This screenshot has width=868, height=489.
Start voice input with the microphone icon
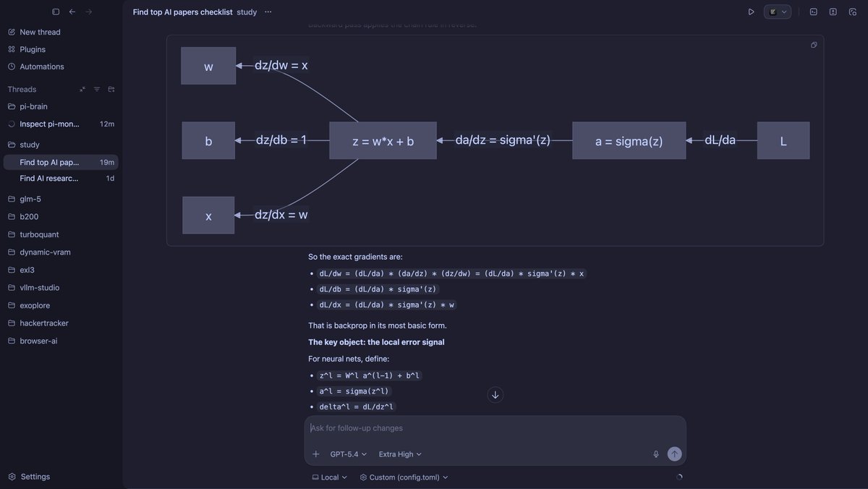click(656, 454)
